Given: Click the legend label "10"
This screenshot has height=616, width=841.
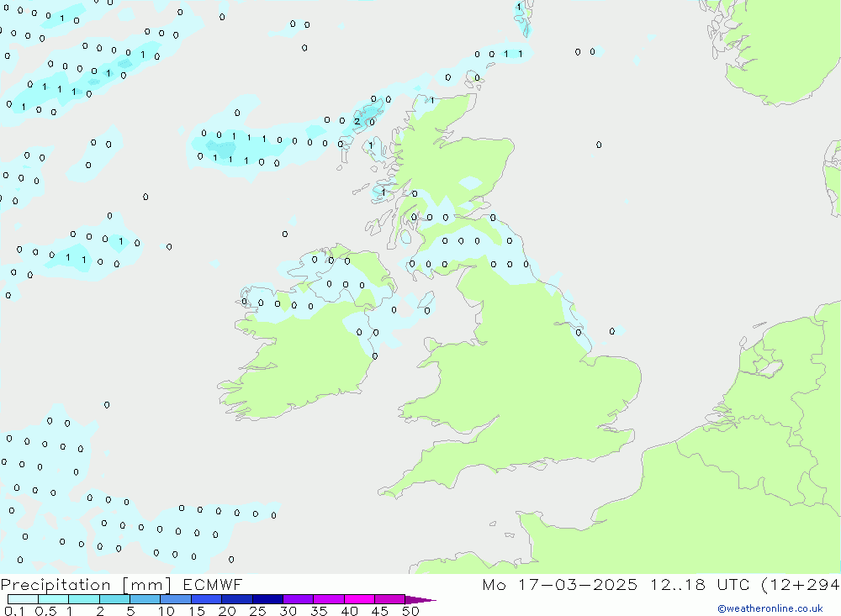Looking at the screenshot, I should click(167, 611).
